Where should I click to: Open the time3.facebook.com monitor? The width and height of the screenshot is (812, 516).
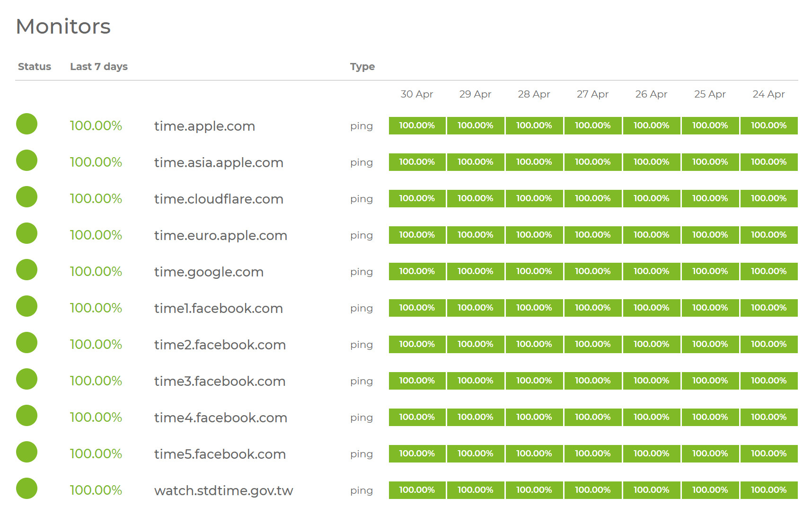click(x=220, y=382)
